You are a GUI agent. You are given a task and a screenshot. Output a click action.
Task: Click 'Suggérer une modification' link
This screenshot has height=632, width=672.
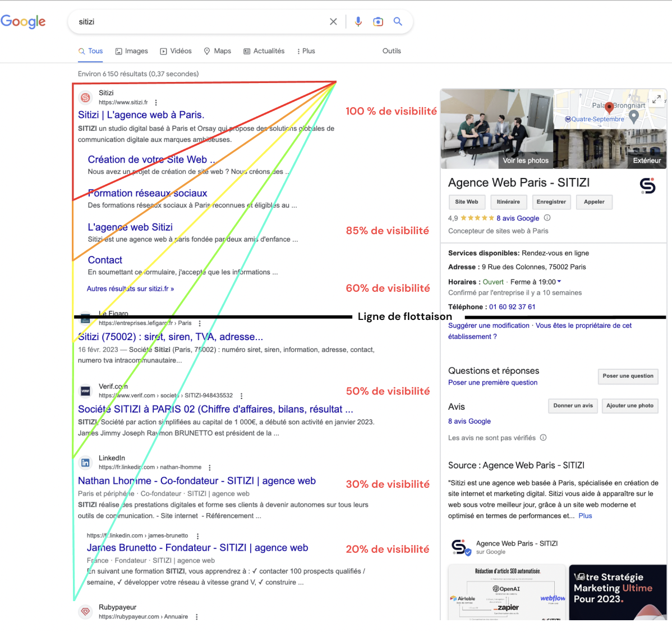(x=489, y=326)
